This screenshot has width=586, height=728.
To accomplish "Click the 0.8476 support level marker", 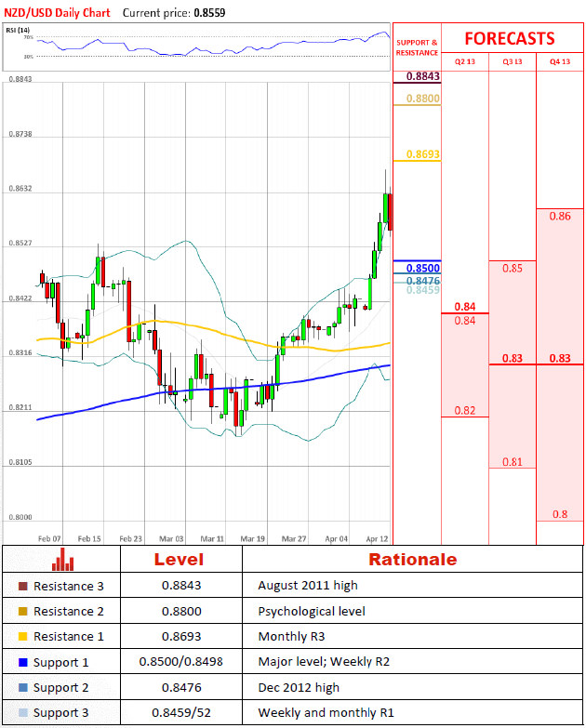I will pos(422,281).
